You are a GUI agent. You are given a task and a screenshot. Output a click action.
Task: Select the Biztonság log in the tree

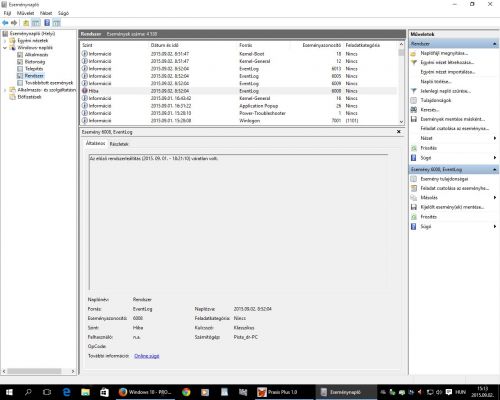tap(35, 62)
